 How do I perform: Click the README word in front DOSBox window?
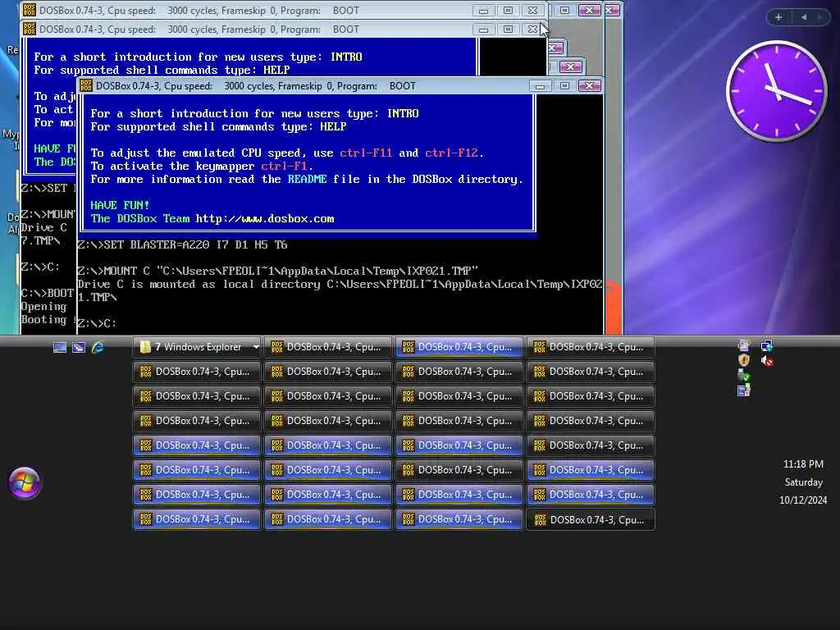(307, 180)
